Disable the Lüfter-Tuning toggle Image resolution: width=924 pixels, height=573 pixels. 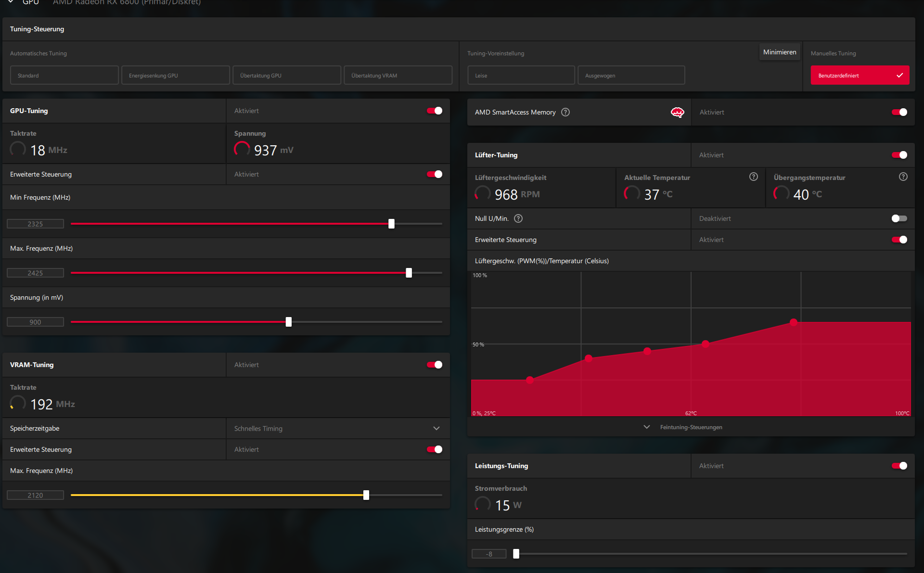pyautogui.click(x=899, y=155)
